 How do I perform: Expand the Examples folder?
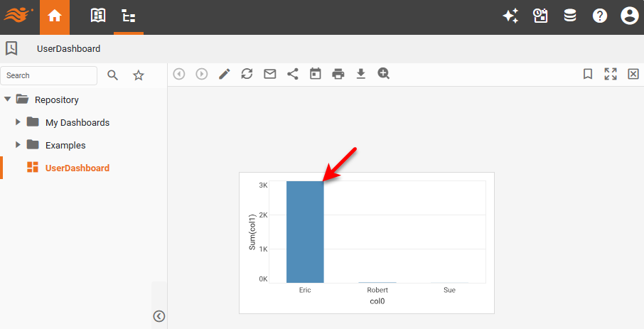(x=18, y=145)
